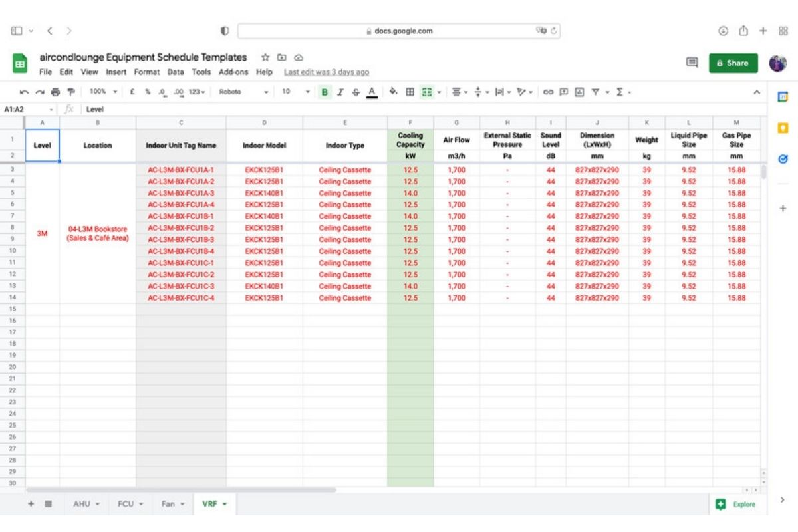Click the green Share button
This screenshot has height=532, width=798.
(x=733, y=63)
